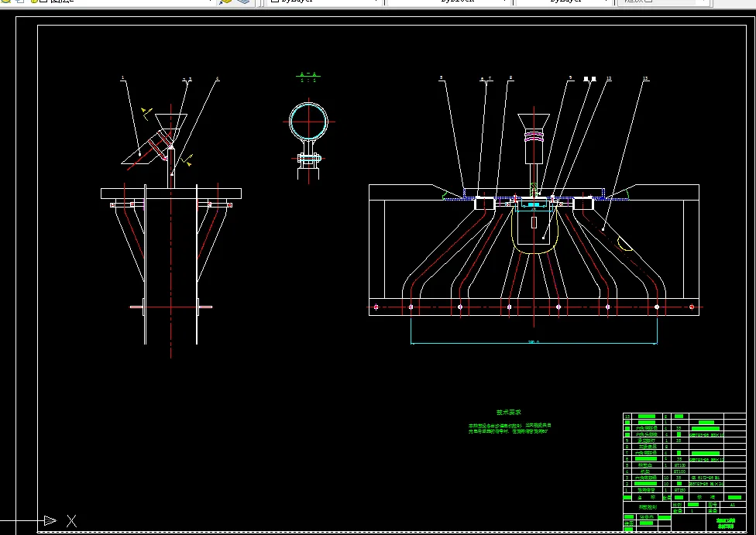Select part balloon number 1
Image resolution: width=756 pixels, height=535 pixels.
click(x=123, y=77)
